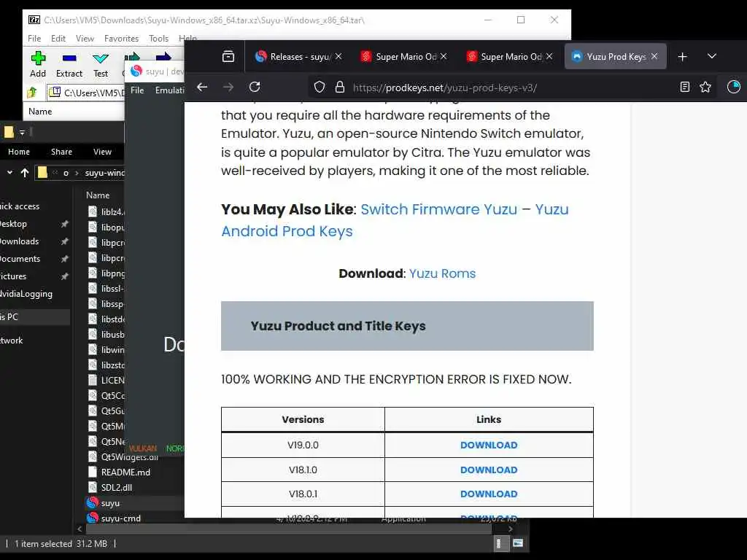Screen dimensions: 747x560
Task: Go back in the Firefox browser
Action: click(202, 87)
